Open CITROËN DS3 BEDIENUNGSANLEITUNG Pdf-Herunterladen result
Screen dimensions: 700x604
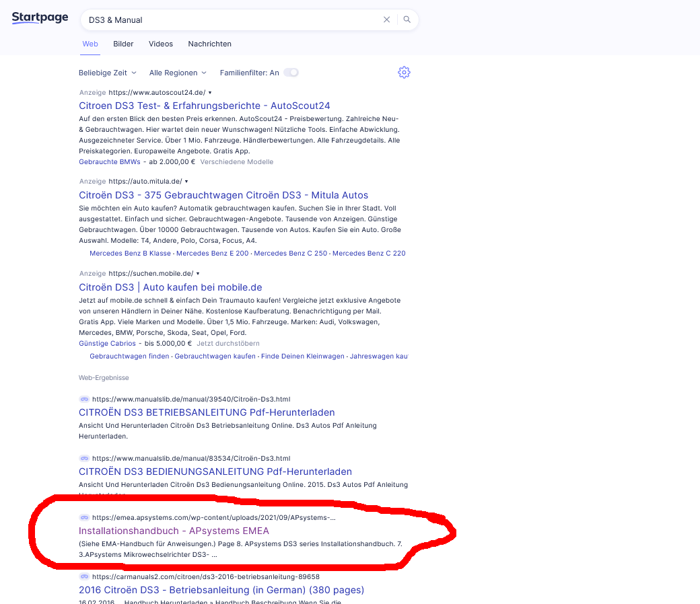click(215, 472)
